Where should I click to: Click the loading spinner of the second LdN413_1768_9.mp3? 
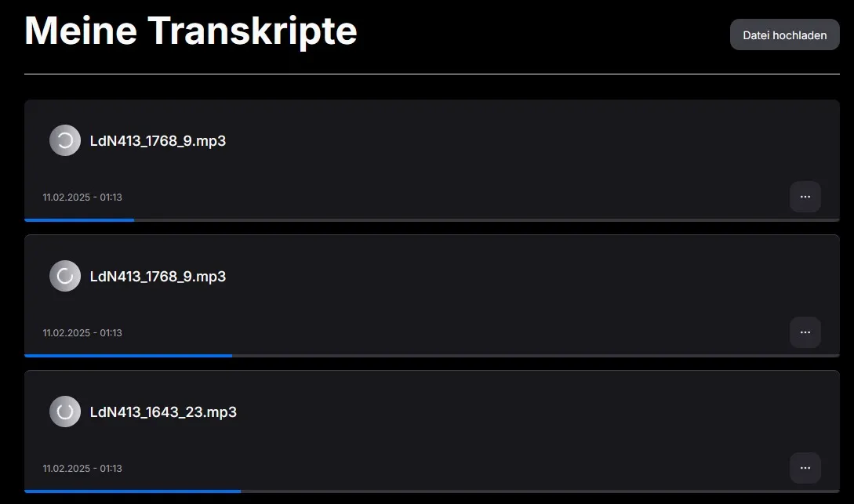pos(64,276)
